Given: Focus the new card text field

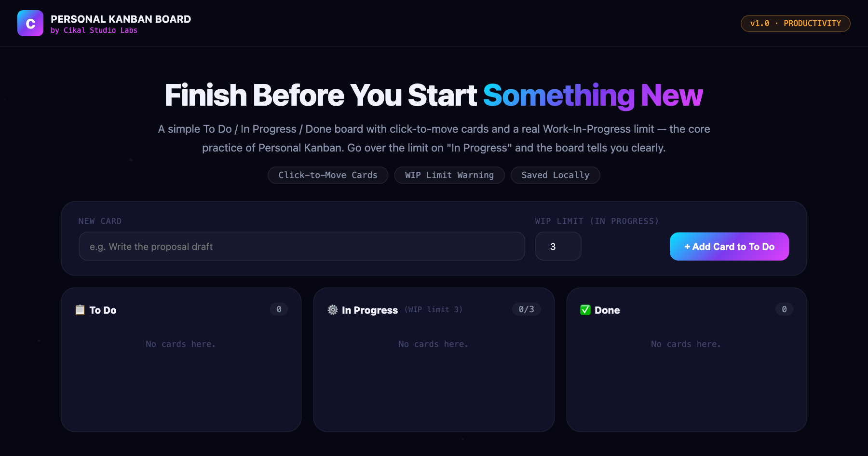Looking at the screenshot, I should coord(302,247).
